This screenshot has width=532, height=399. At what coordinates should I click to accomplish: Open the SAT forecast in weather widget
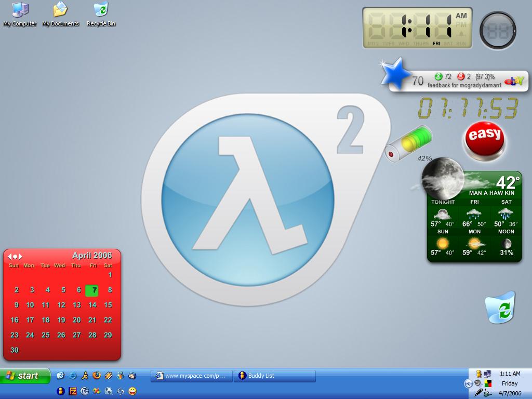pos(506,215)
